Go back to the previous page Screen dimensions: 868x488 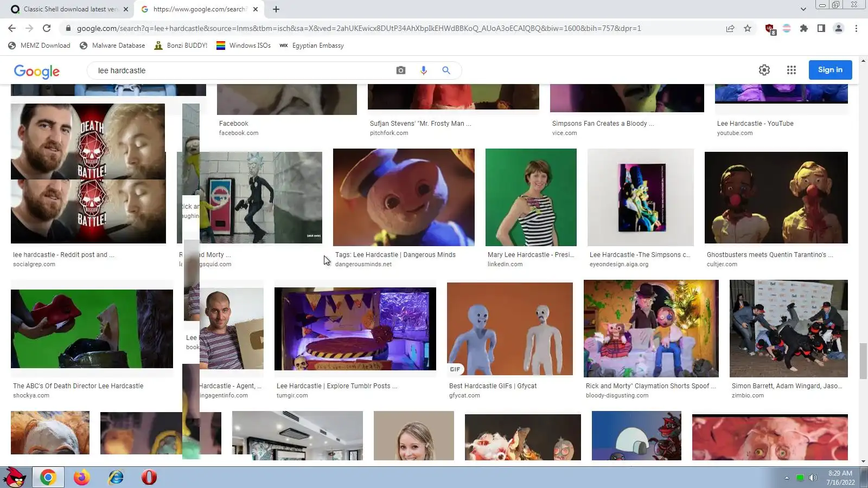(x=12, y=28)
